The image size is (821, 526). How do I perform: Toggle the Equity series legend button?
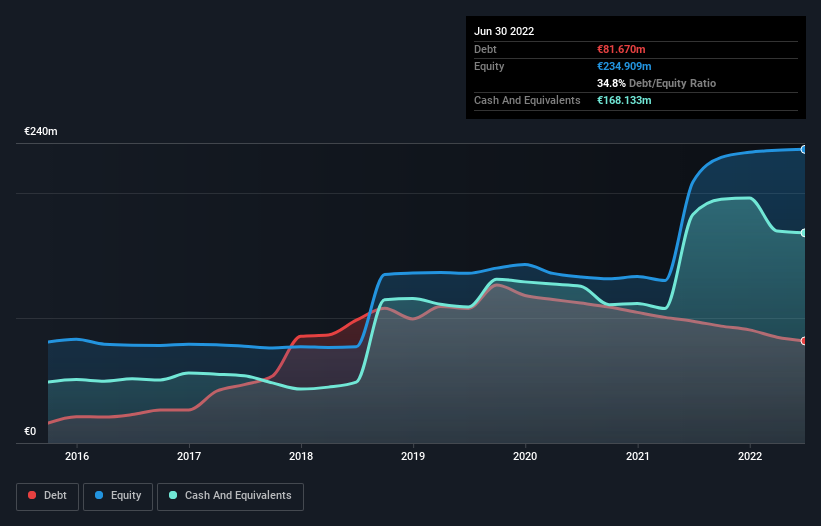[118, 496]
